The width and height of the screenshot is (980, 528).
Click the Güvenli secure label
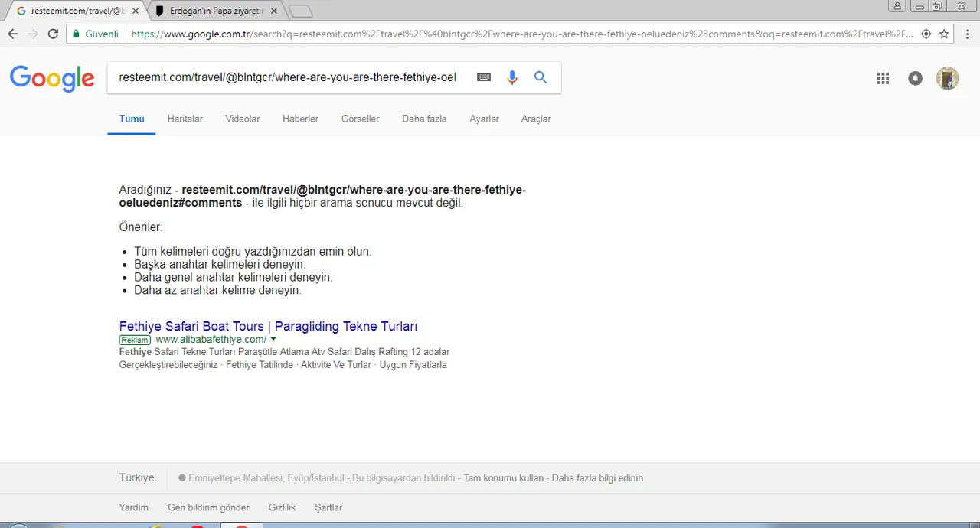[101, 34]
